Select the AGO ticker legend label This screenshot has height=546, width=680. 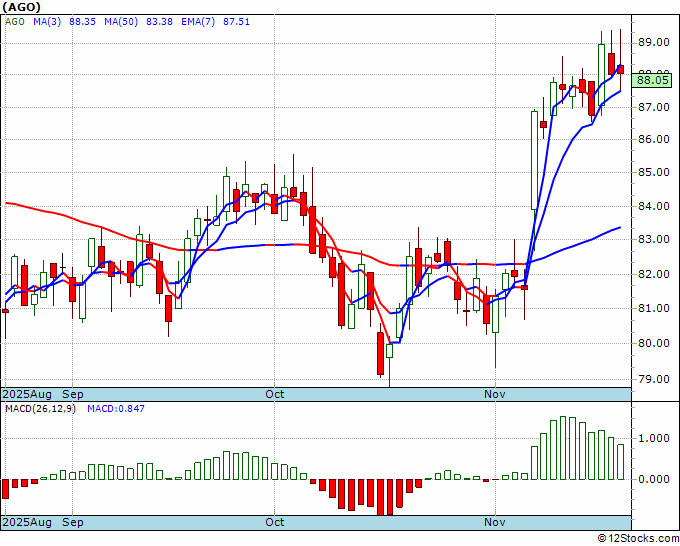coord(15,22)
